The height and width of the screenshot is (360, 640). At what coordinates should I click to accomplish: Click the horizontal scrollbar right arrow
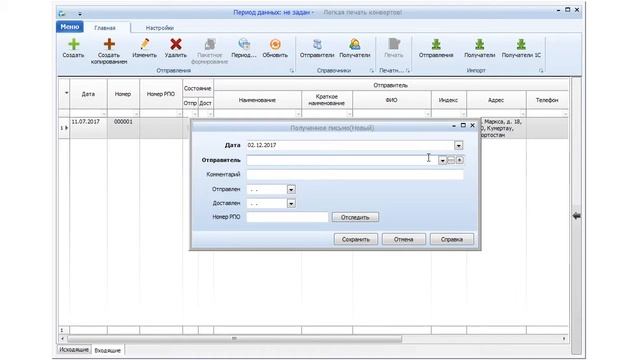564,338
